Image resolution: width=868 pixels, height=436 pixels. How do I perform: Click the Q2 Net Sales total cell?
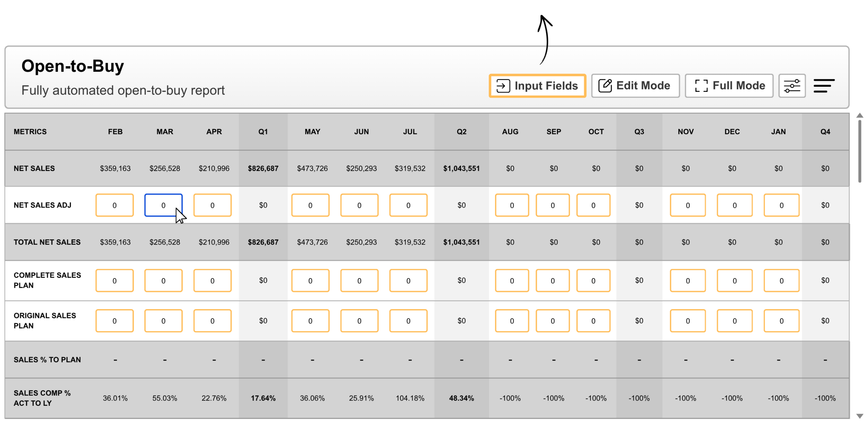461,169
